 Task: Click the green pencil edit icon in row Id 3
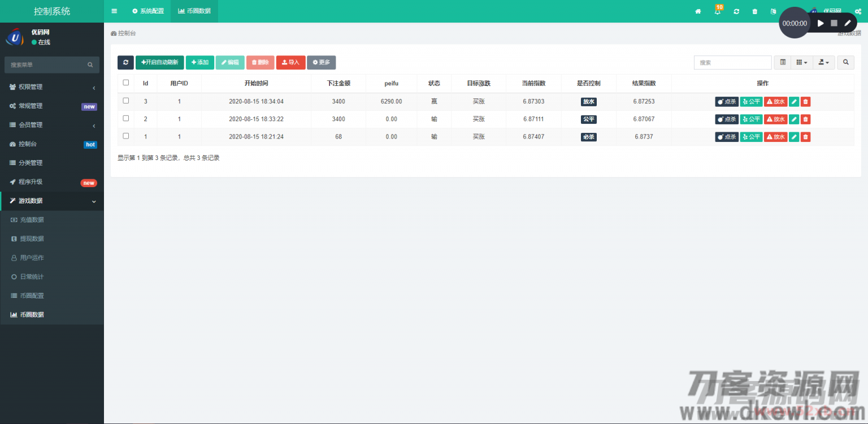coord(794,102)
